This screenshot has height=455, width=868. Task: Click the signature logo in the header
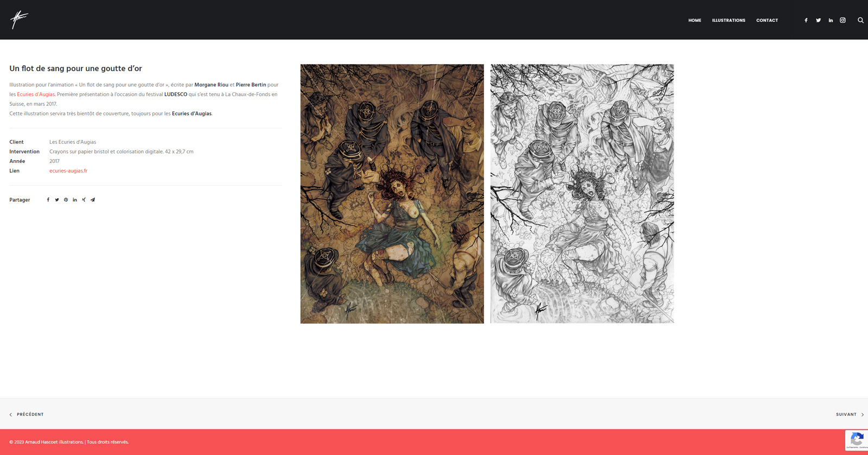pos(19,20)
